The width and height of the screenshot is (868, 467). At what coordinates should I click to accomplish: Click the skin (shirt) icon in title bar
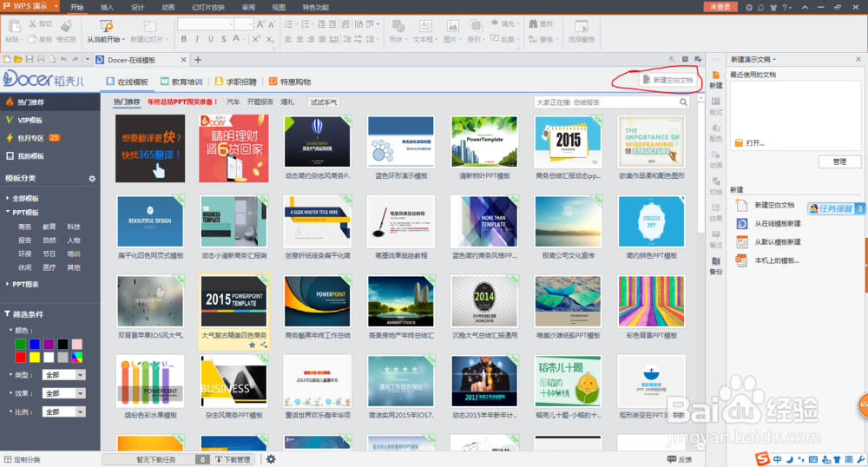coord(773,7)
